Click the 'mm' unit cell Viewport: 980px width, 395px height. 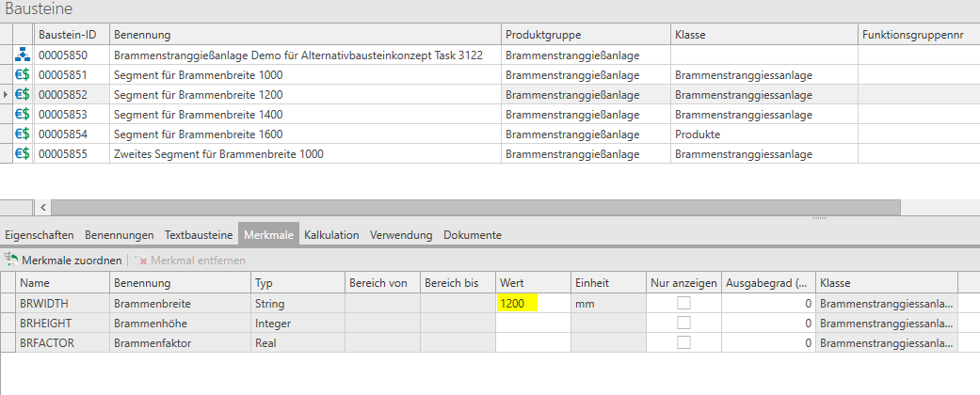pyautogui.click(x=607, y=304)
